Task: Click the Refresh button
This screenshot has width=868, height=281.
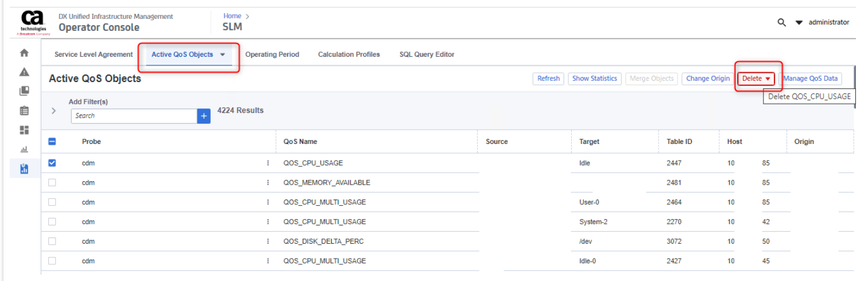Action: [x=548, y=79]
